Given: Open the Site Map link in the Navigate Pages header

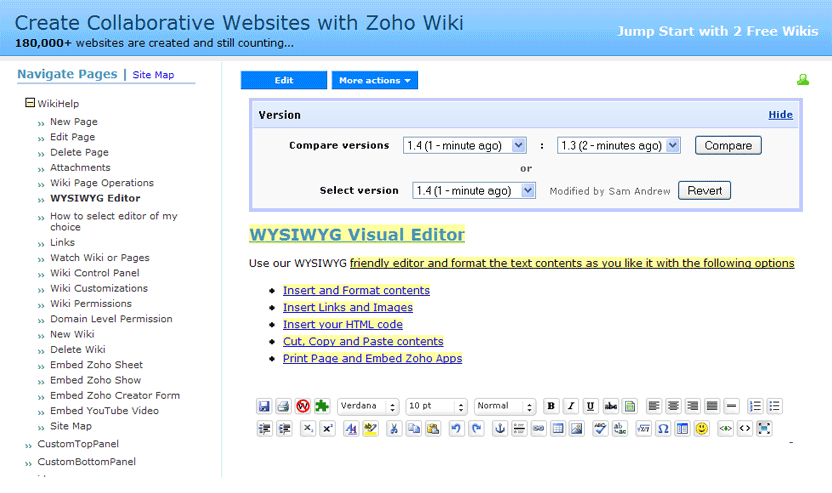Looking at the screenshot, I should point(153,75).
